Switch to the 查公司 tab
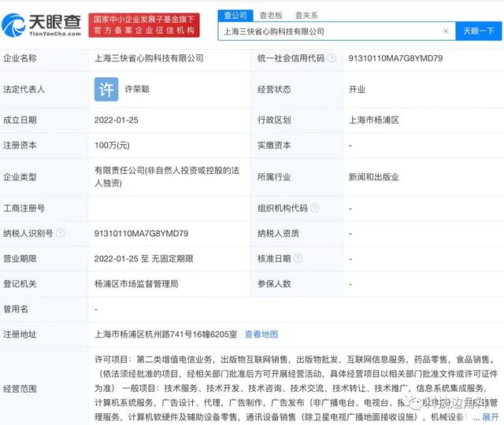 pos(235,16)
